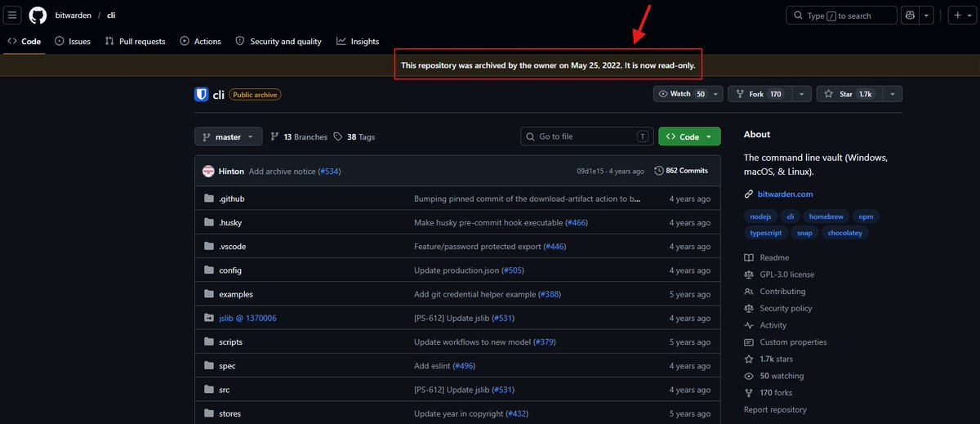Expand the Star lists dropdown arrow
This screenshot has width=980, height=424.
891,94
